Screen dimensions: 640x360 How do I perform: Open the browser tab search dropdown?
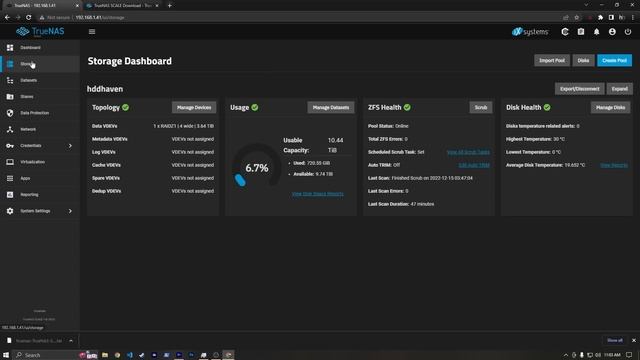click(586, 5)
